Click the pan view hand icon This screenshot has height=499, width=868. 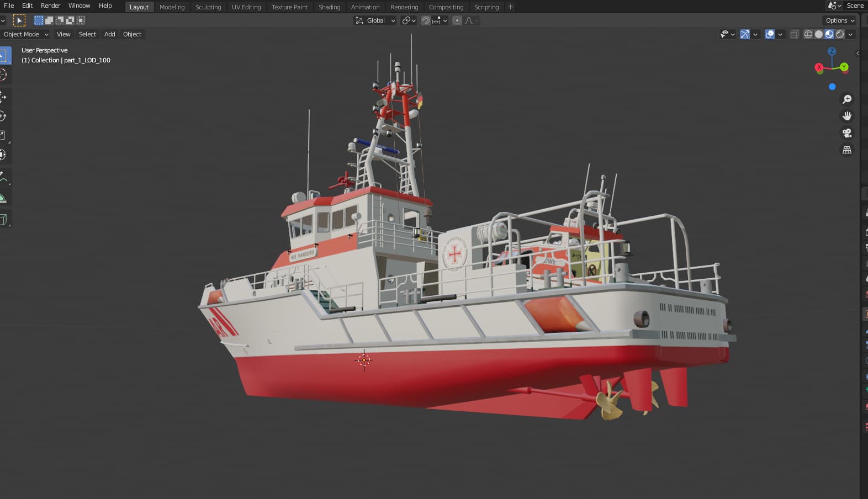[x=846, y=116]
